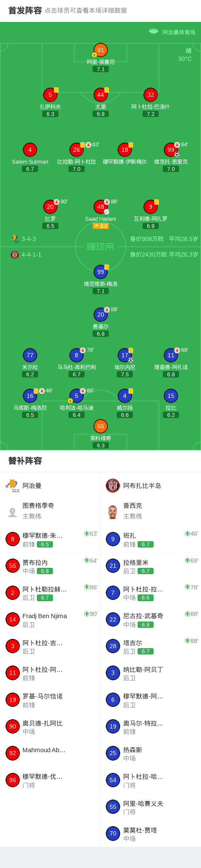Click the 4-4-1-1 formation label
This screenshot has width=201, height=868.
(x=31, y=255)
